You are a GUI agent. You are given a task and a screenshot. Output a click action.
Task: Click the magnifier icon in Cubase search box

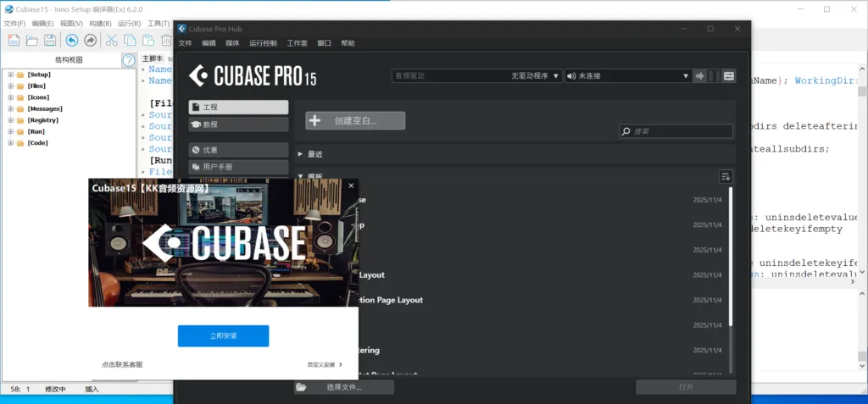pyautogui.click(x=626, y=132)
